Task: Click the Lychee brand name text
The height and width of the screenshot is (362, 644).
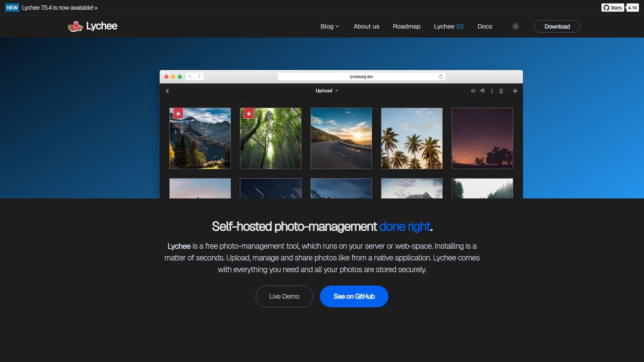Action: (x=102, y=26)
